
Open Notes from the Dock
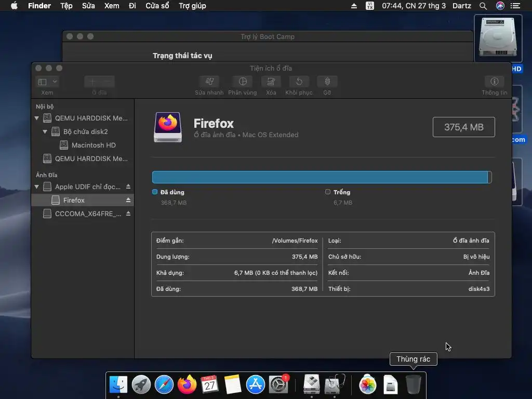coord(232,384)
